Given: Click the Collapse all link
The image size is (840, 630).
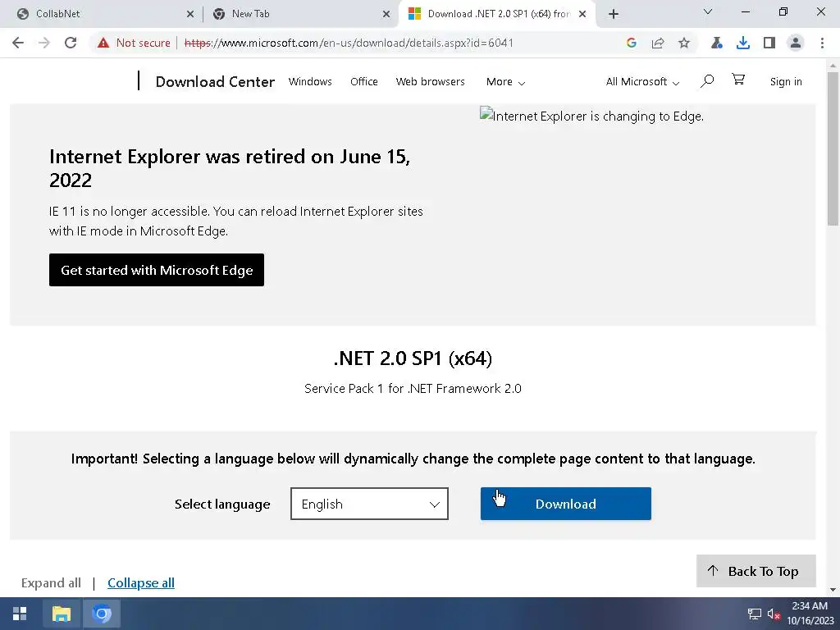Looking at the screenshot, I should click(x=141, y=583).
